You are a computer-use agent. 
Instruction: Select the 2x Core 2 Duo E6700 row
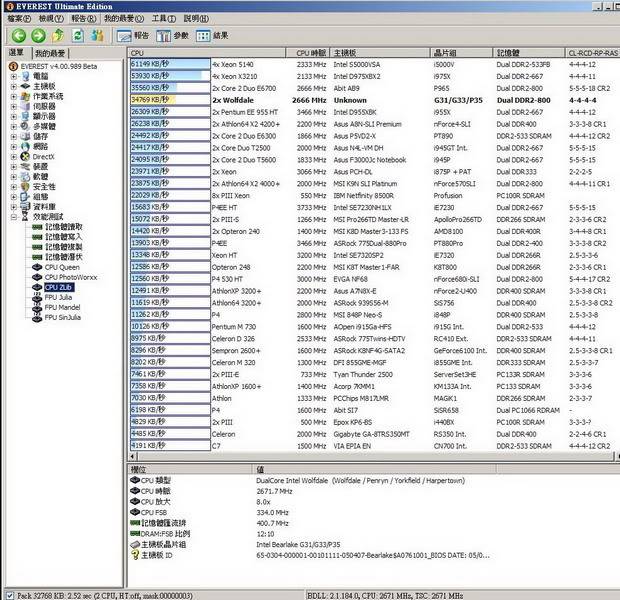[x=374, y=88]
